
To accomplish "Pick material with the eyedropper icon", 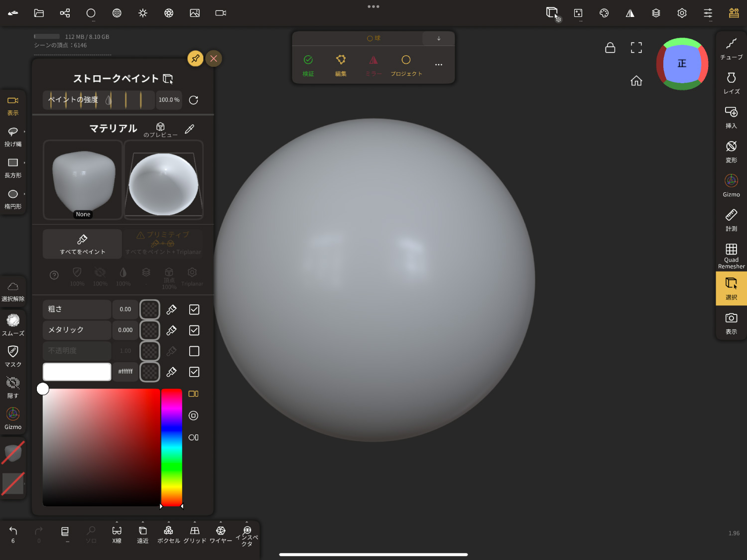I will coord(189,129).
